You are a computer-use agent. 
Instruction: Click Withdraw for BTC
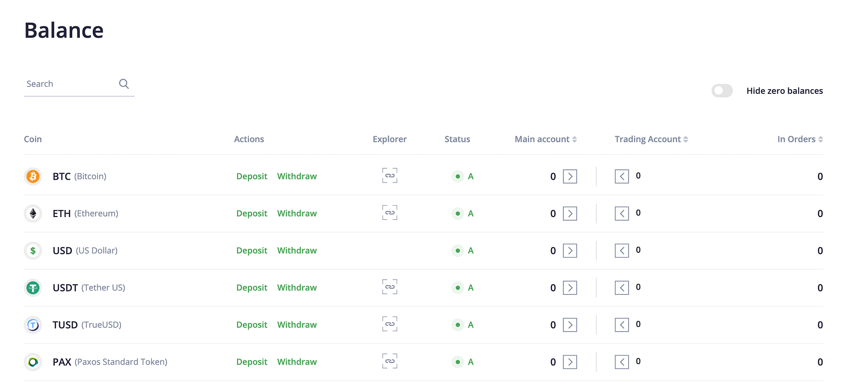(x=297, y=176)
